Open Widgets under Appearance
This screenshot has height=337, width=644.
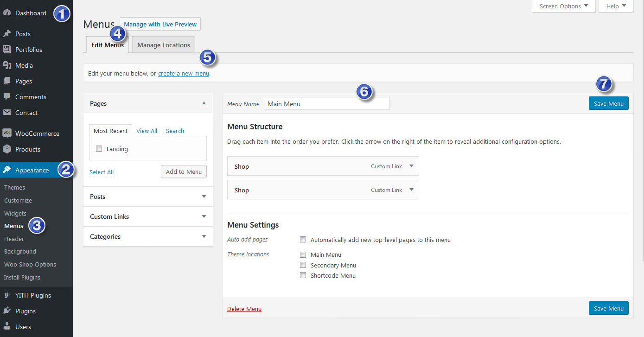pos(15,213)
